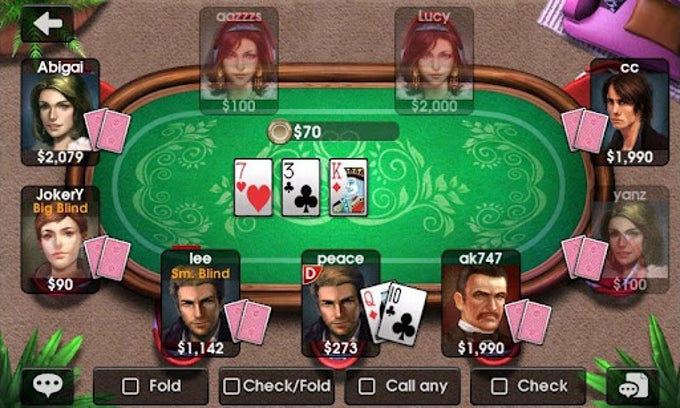Open Abigai's player profile avatar
Screen dimensions: 680x408
(x=60, y=112)
